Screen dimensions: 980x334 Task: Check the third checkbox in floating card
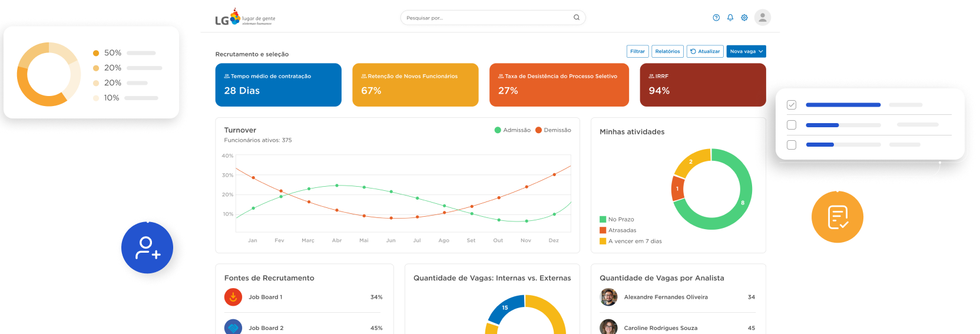pyautogui.click(x=792, y=145)
